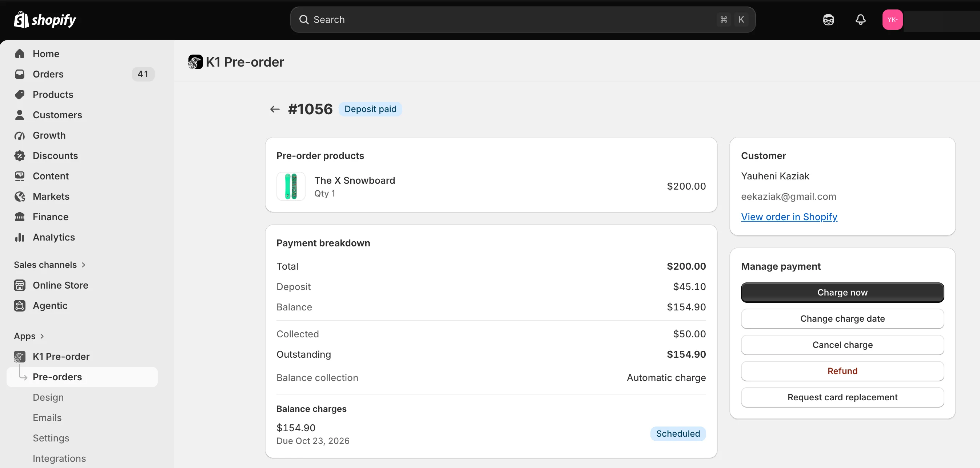Expand the Apps section

(x=29, y=336)
